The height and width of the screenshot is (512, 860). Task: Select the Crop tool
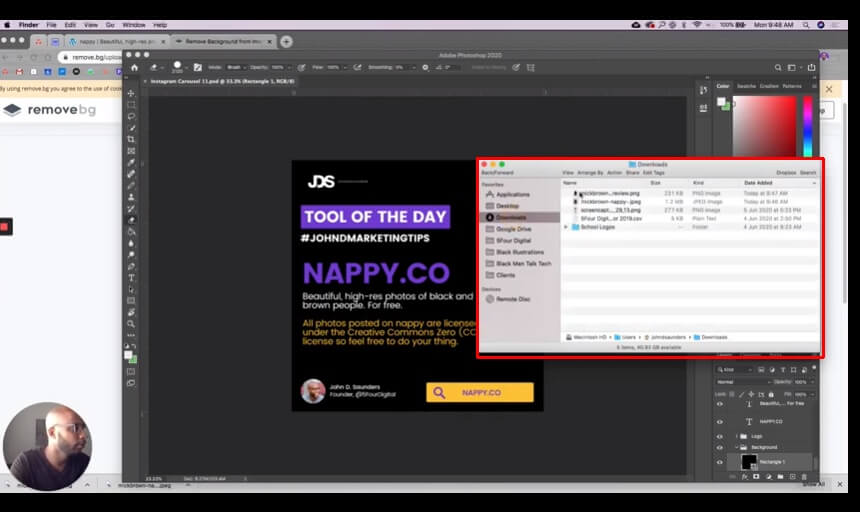[131, 139]
